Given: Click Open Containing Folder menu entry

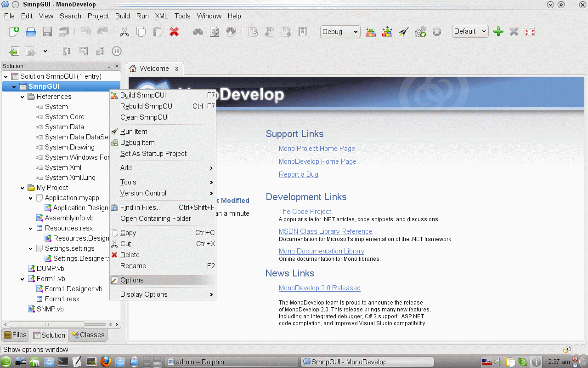Looking at the screenshot, I should [163, 218].
